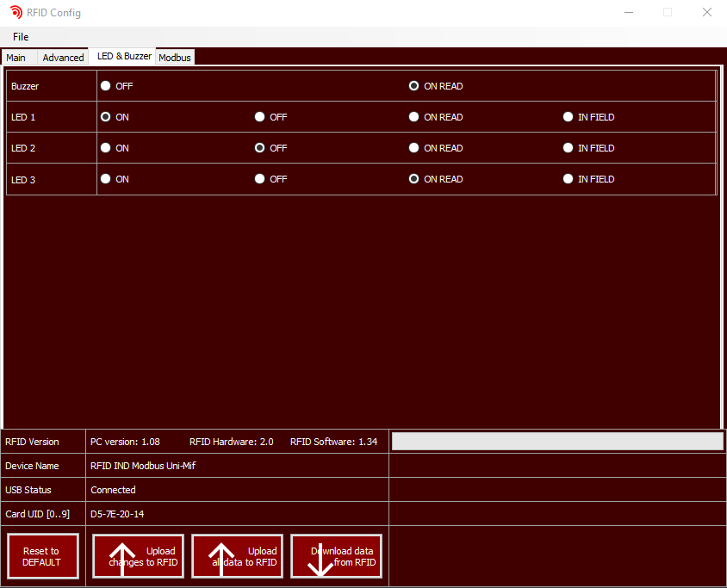
Task: Turn LED 3 OFF
Action: [260, 179]
